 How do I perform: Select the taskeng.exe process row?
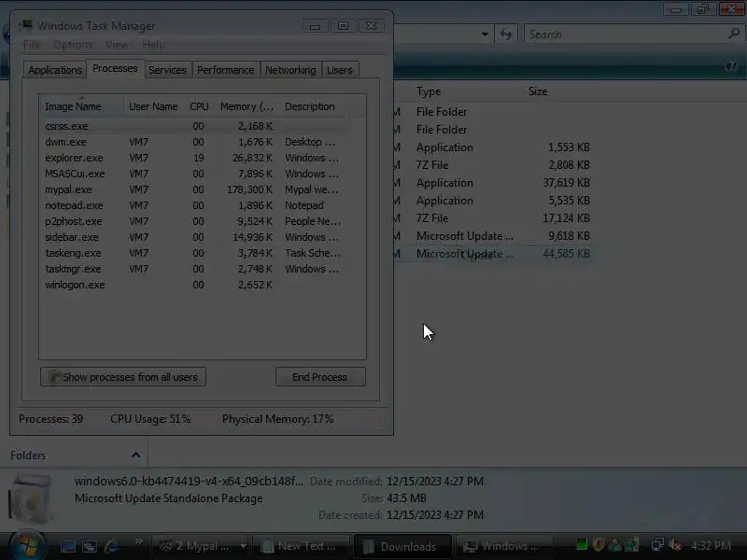194,253
